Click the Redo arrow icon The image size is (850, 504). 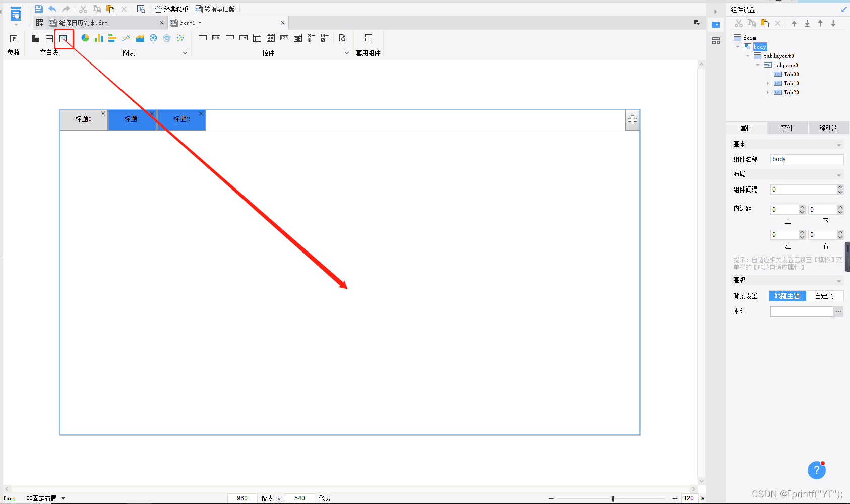point(66,9)
